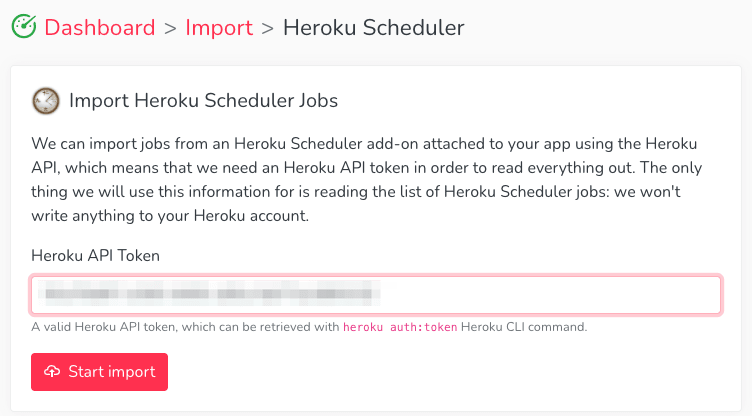Click the Heroku CLI command hint text
Image resolution: width=752 pixels, height=416 pixels.
click(524, 327)
